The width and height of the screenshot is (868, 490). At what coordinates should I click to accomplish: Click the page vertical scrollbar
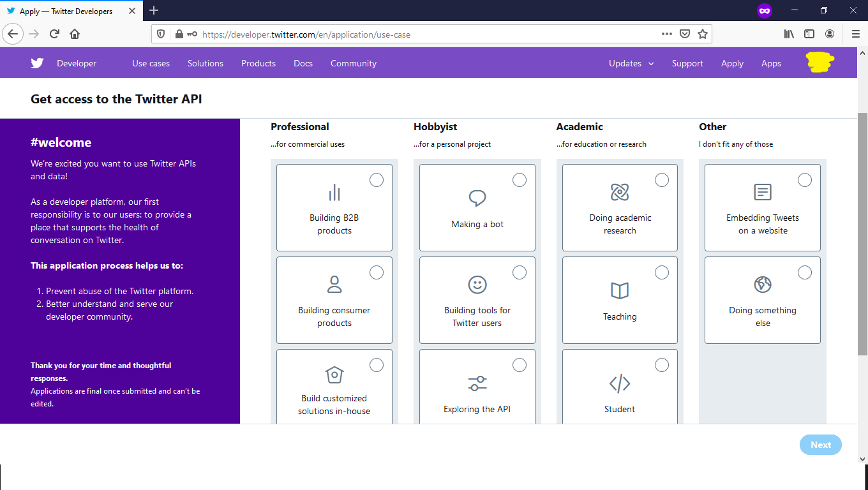pyautogui.click(x=862, y=234)
